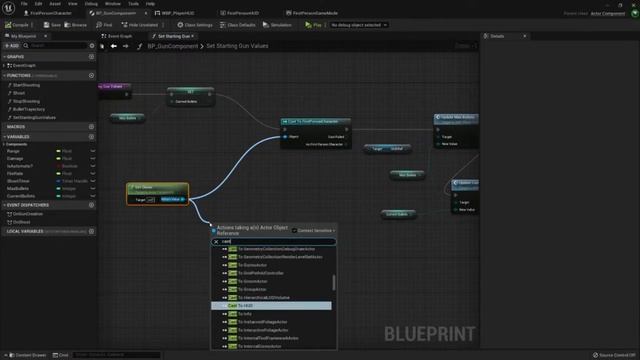
Task: Open the Help menu
Action: tap(150, 4)
